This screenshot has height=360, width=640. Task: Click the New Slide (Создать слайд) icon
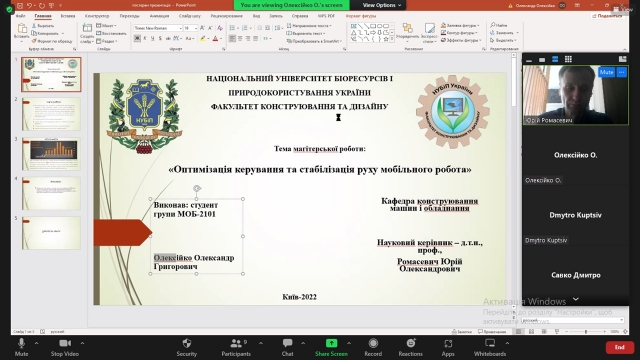tap(87, 29)
